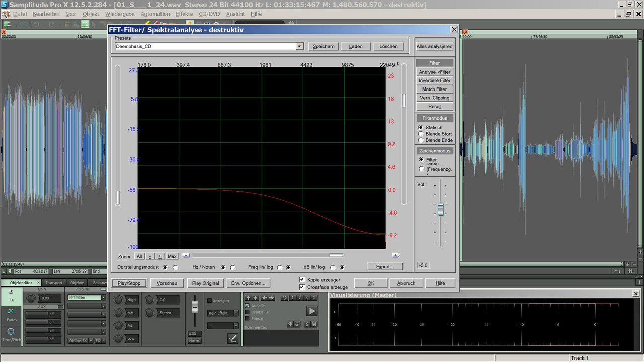Click the High EQ band knob
Image resolution: width=644 pixels, height=362 pixels.
tap(119, 300)
